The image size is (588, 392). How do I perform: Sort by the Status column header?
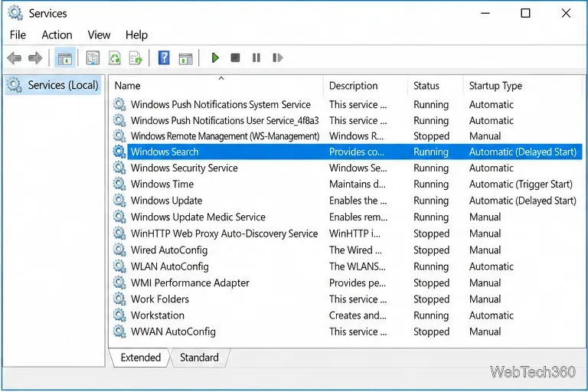pyautogui.click(x=436, y=86)
